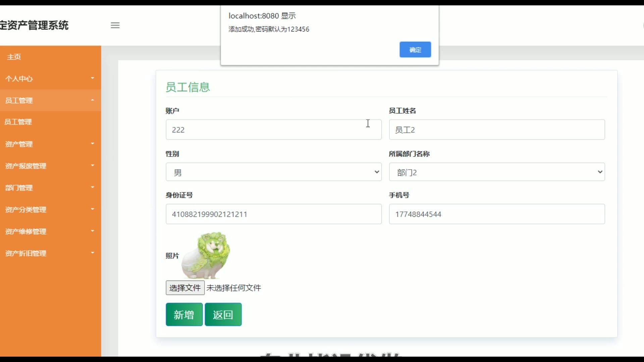Click the hamburger menu icon

115,25
